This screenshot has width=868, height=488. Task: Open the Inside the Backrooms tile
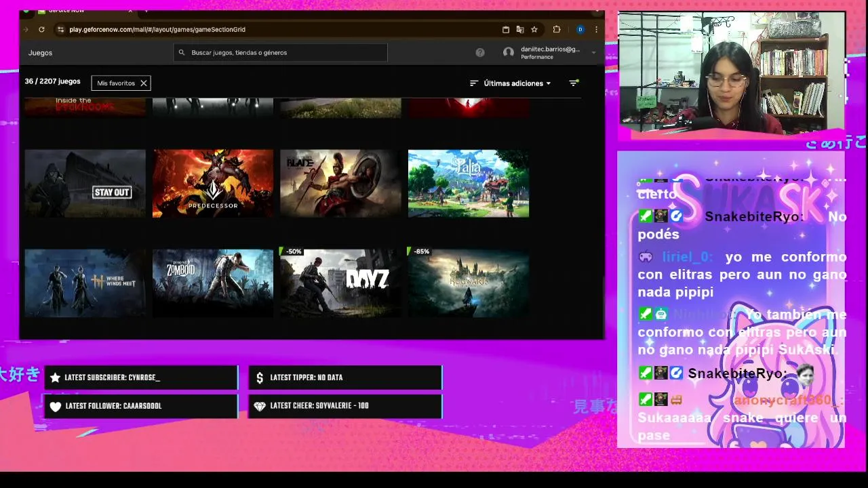click(85, 107)
